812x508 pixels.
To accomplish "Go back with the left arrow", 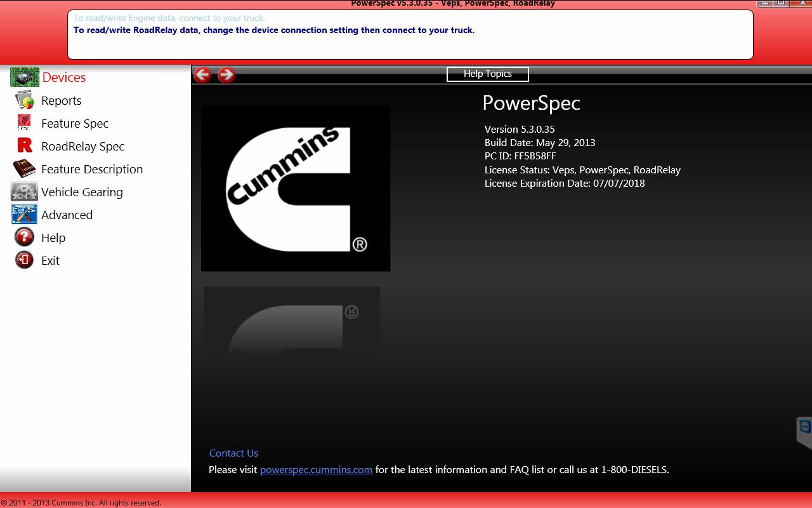I will point(202,75).
